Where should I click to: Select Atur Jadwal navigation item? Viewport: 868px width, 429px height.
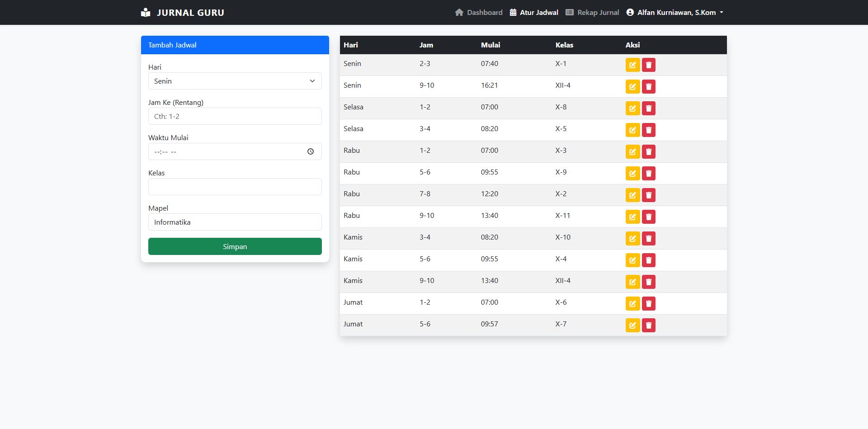[x=534, y=13]
